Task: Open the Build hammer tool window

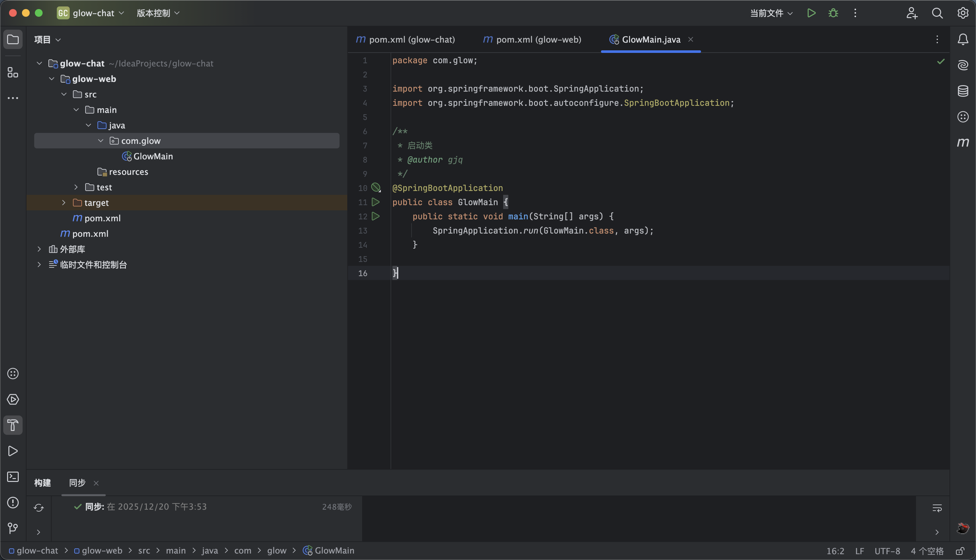Action: click(13, 425)
